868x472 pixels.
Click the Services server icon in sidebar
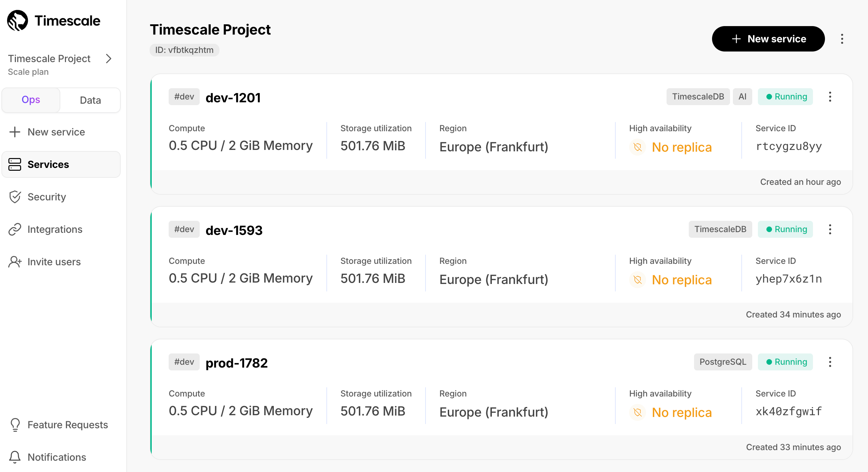click(x=15, y=164)
